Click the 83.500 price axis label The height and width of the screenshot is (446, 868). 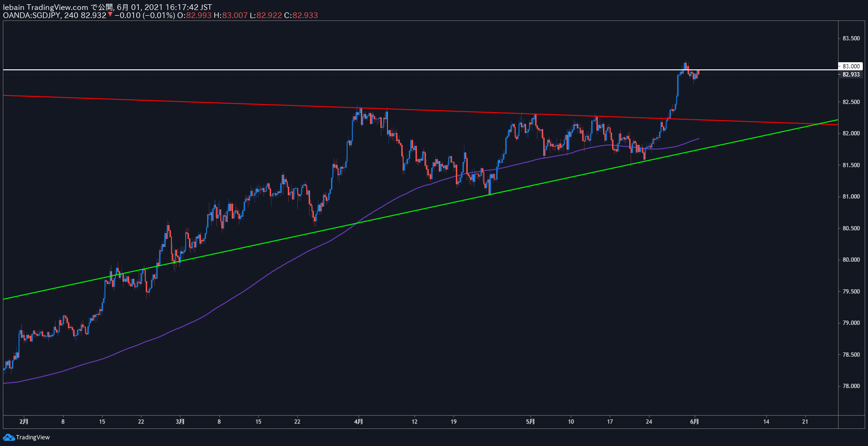click(851, 38)
